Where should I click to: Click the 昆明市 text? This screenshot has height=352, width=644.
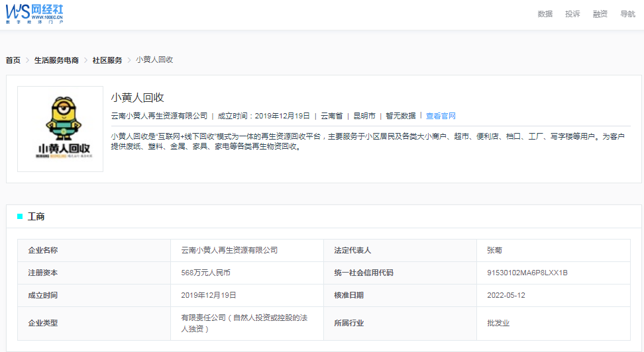click(x=364, y=116)
